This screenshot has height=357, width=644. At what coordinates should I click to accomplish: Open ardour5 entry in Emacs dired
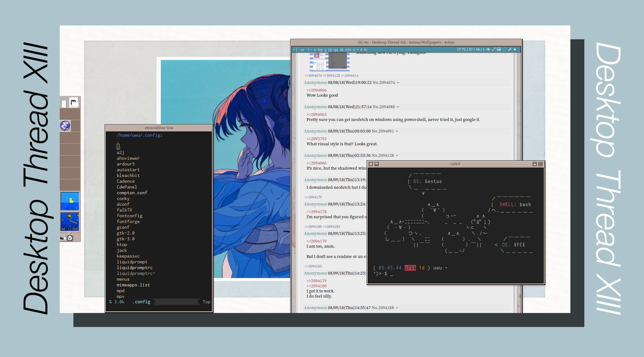point(126,164)
